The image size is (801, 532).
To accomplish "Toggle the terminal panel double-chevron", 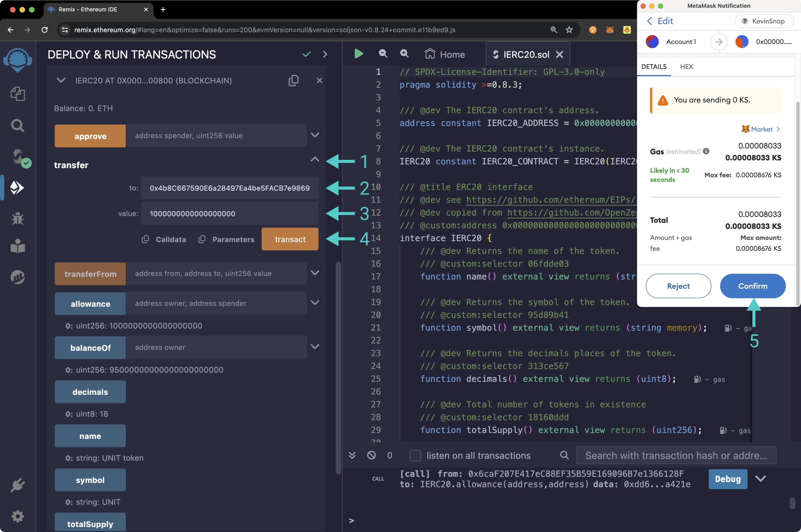I will (352, 455).
